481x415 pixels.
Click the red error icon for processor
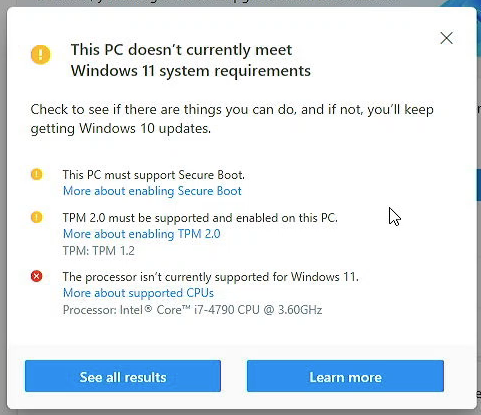[37, 276]
